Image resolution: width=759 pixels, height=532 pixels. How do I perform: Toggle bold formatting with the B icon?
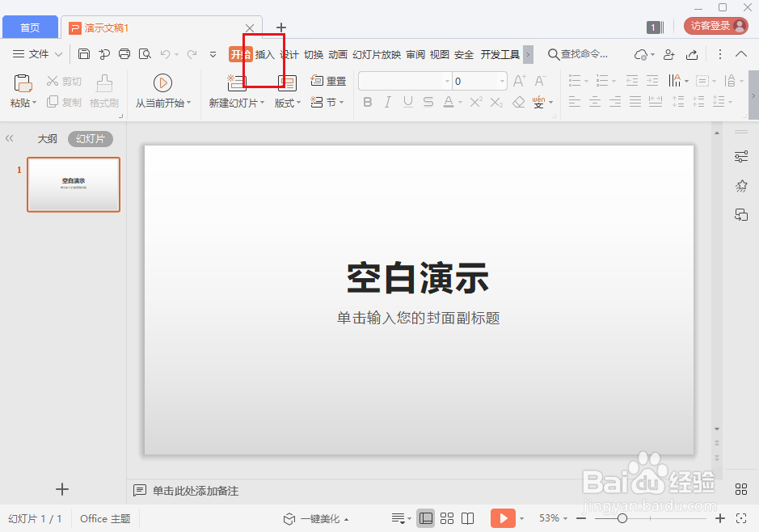368,101
